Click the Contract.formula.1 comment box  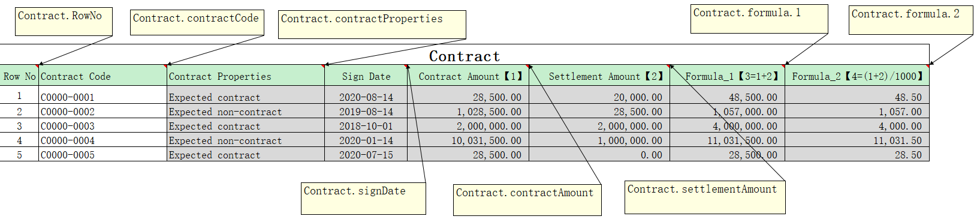pos(759,19)
